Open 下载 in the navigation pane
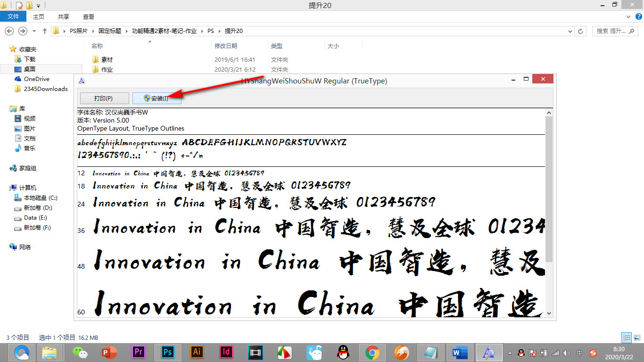This screenshot has height=362, width=644. click(29, 59)
